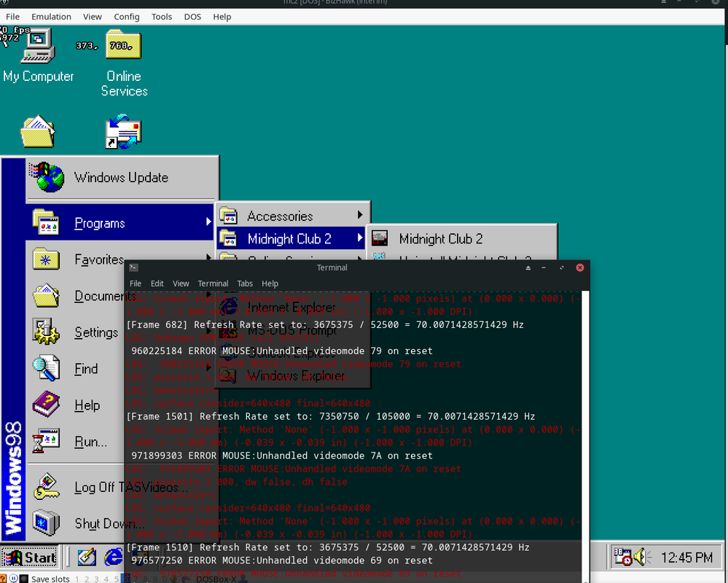Open the documents folder icon below My Computer
Screen dimensions: 728x583
pyautogui.click(x=38, y=132)
